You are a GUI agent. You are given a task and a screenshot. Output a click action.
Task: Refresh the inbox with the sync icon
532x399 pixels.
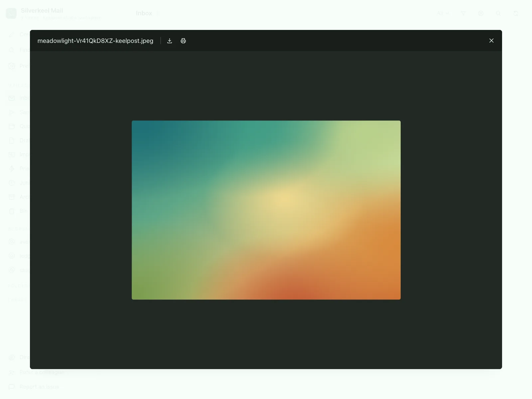click(516, 13)
